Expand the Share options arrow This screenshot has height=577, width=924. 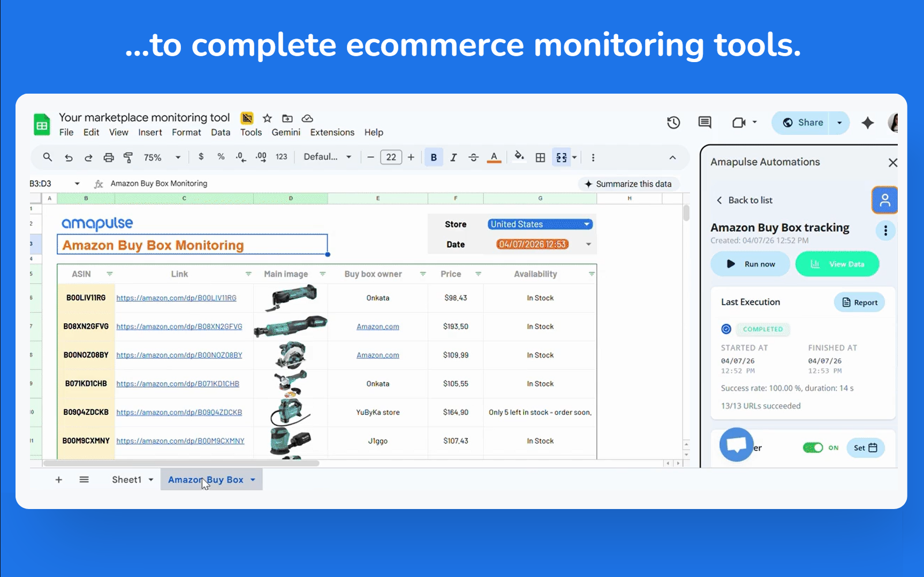[839, 123]
